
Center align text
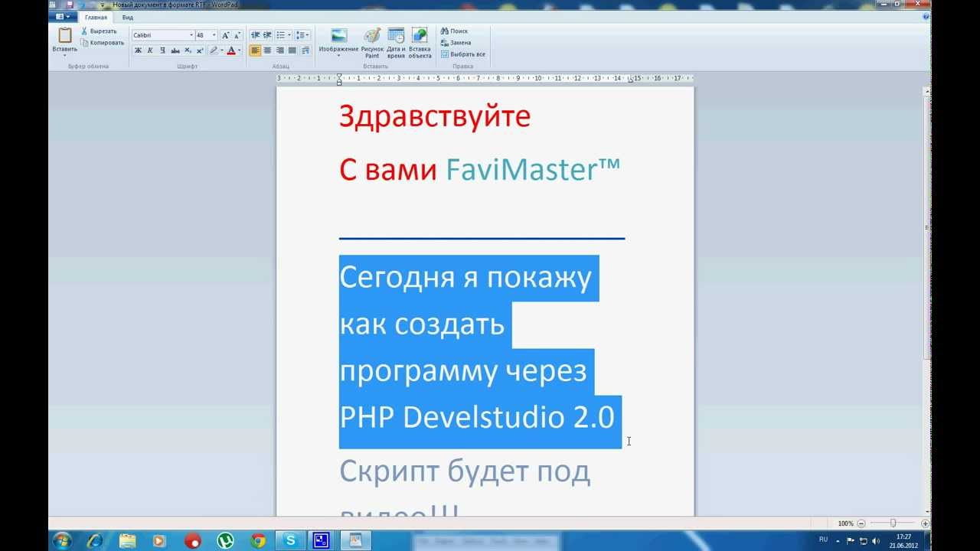pos(268,51)
